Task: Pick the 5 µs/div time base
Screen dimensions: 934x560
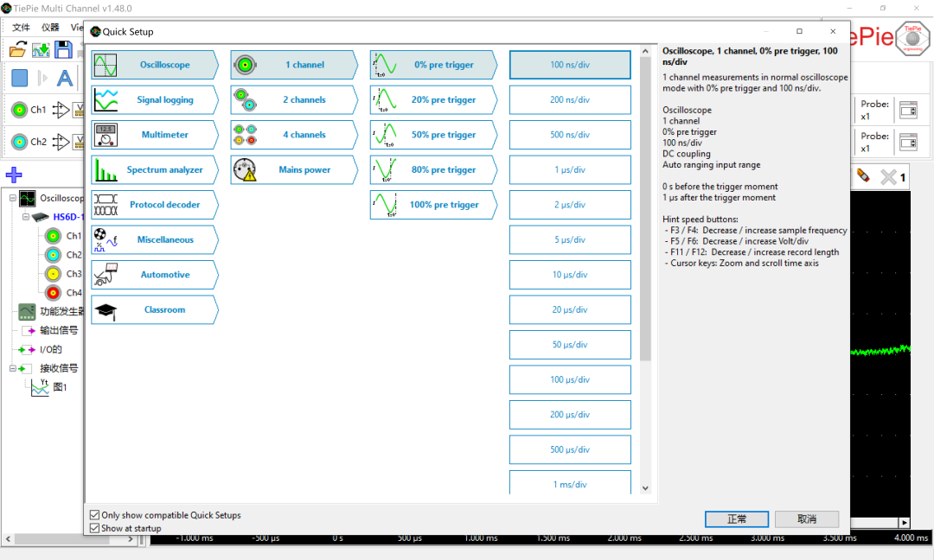Action: click(x=570, y=240)
